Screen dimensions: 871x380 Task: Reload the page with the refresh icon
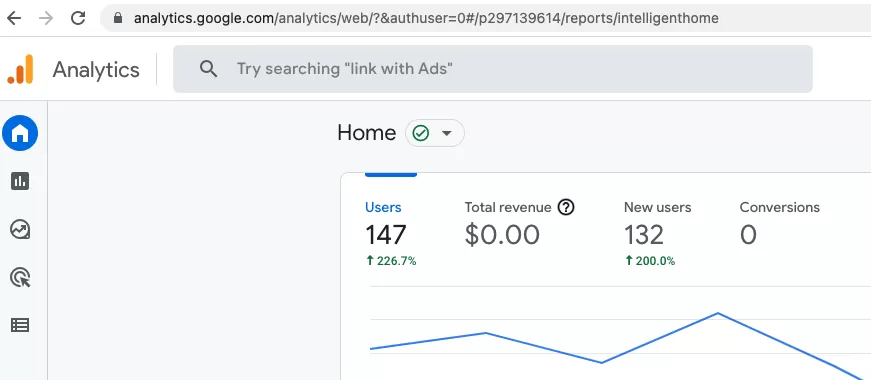coord(78,18)
